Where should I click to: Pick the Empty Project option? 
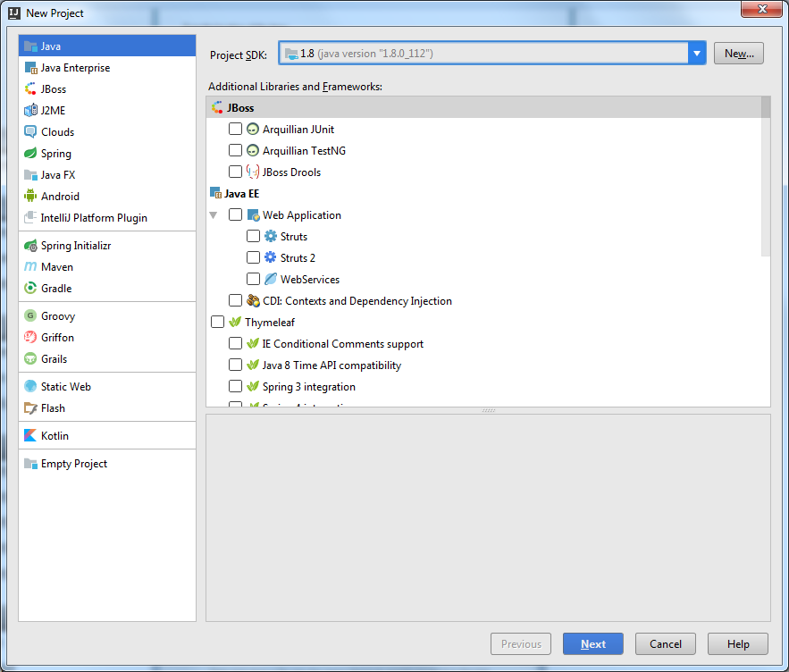[x=107, y=463]
